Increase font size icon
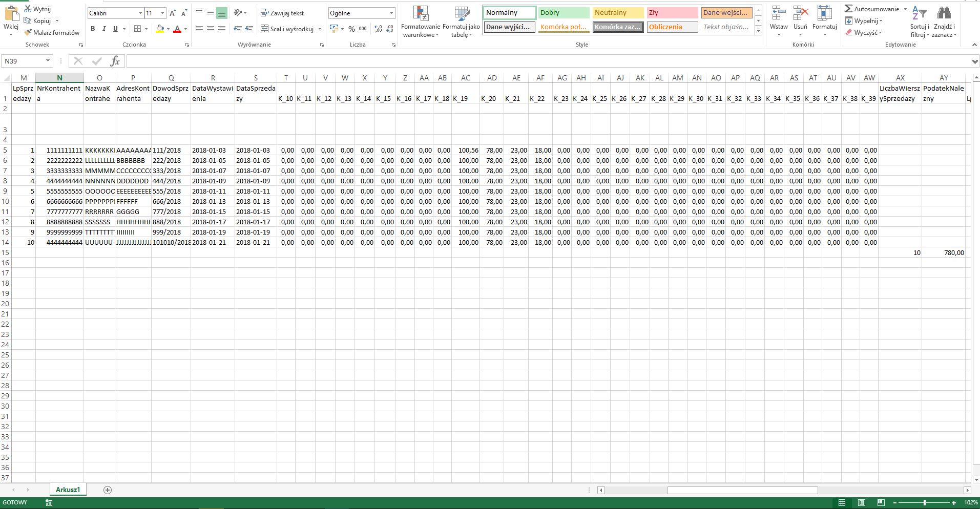The image size is (980, 509). (x=173, y=13)
